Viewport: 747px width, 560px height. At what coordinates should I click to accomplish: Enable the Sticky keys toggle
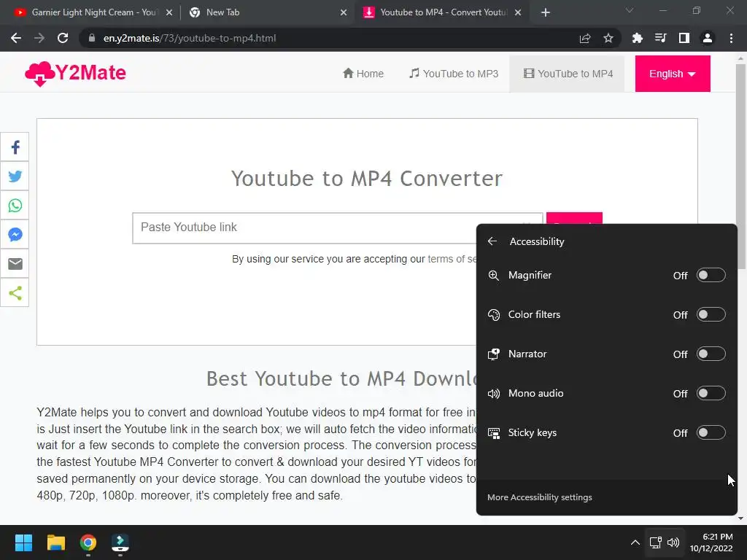point(711,433)
